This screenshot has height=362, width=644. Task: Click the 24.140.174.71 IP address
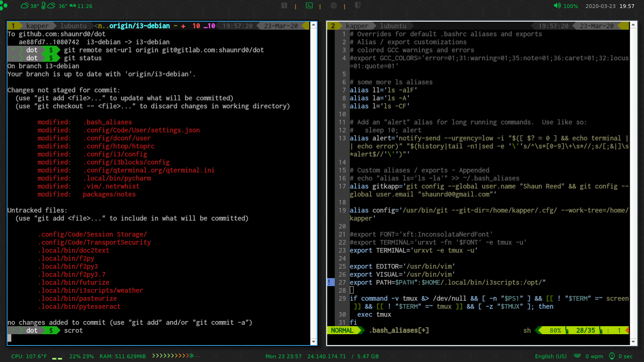[x=326, y=356]
